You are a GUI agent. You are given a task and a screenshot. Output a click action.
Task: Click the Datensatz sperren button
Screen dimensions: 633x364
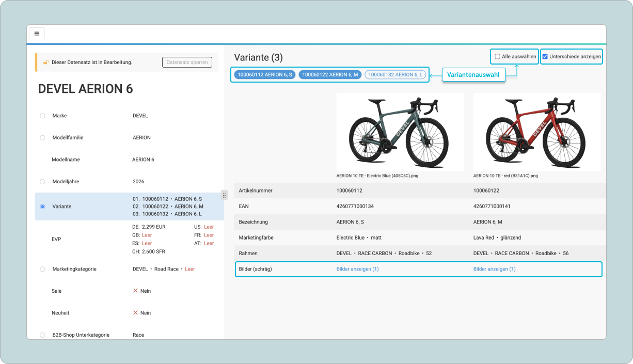coord(187,62)
